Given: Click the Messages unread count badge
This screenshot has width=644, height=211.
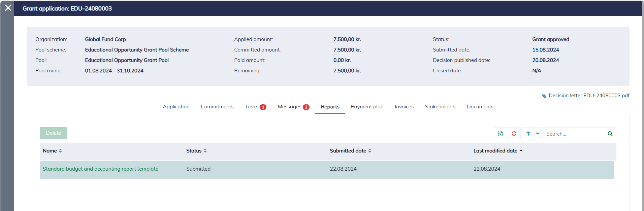Looking at the screenshot, I should coord(306,107).
